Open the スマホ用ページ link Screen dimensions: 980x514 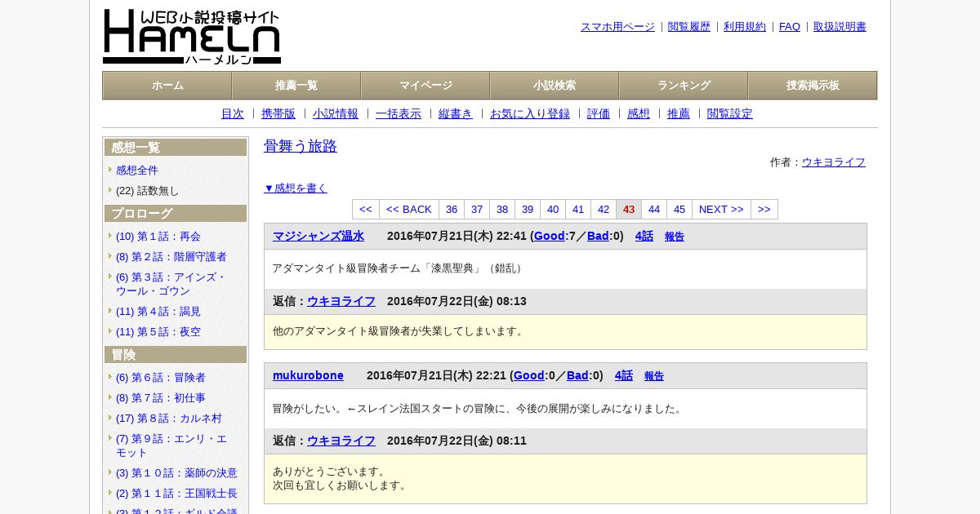[617, 26]
